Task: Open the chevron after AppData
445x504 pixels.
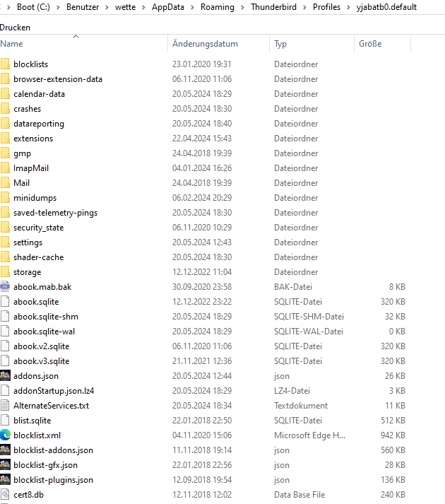Action: (192, 7)
